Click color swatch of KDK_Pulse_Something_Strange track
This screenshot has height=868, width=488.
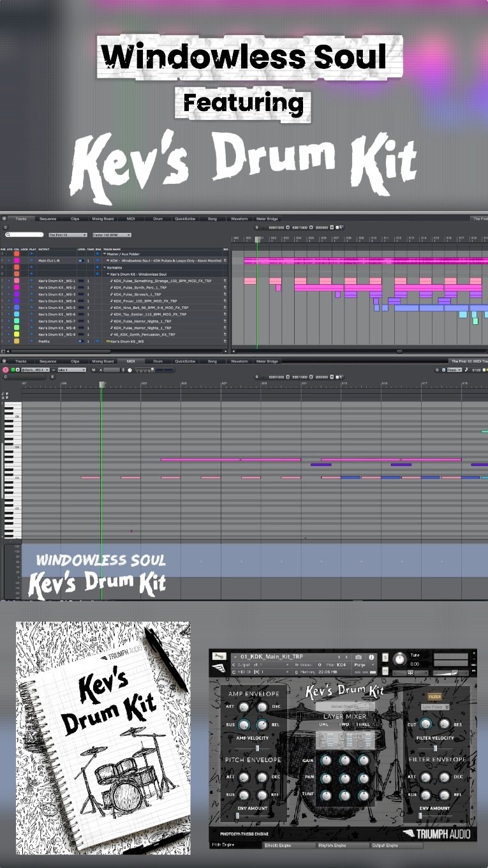[x=17, y=281]
